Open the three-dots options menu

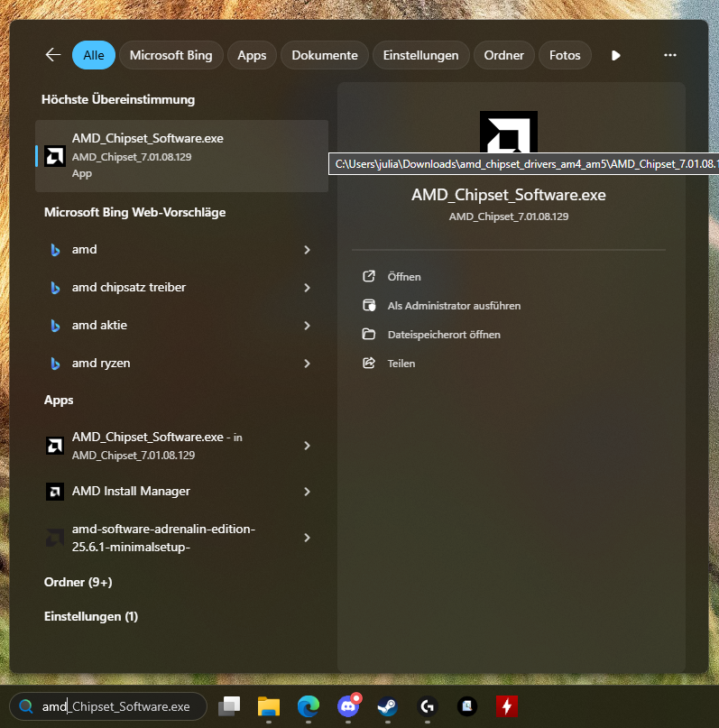[669, 55]
